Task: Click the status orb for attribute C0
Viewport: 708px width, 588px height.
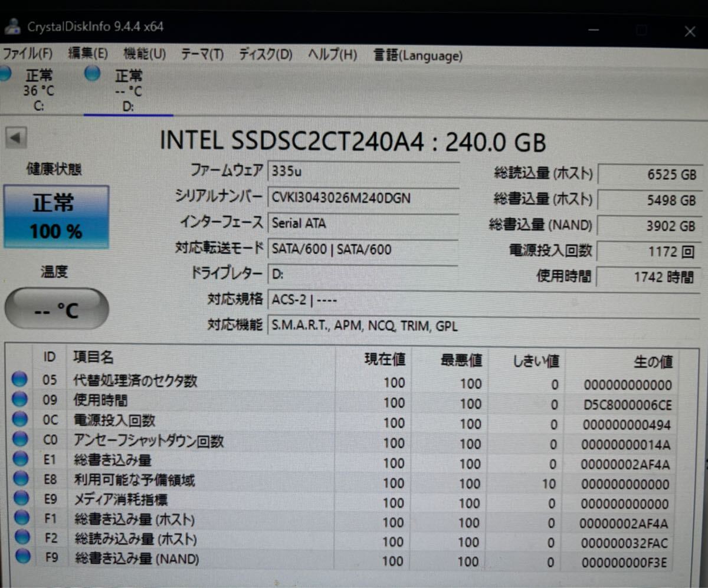Action: click(21, 439)
